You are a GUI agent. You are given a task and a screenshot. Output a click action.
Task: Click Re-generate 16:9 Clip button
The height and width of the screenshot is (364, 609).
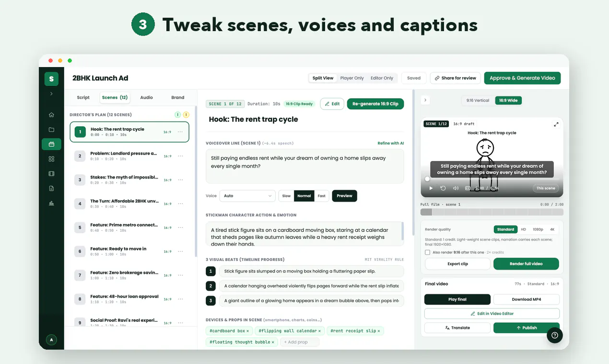pyautogui.click(x=375, y=104)
